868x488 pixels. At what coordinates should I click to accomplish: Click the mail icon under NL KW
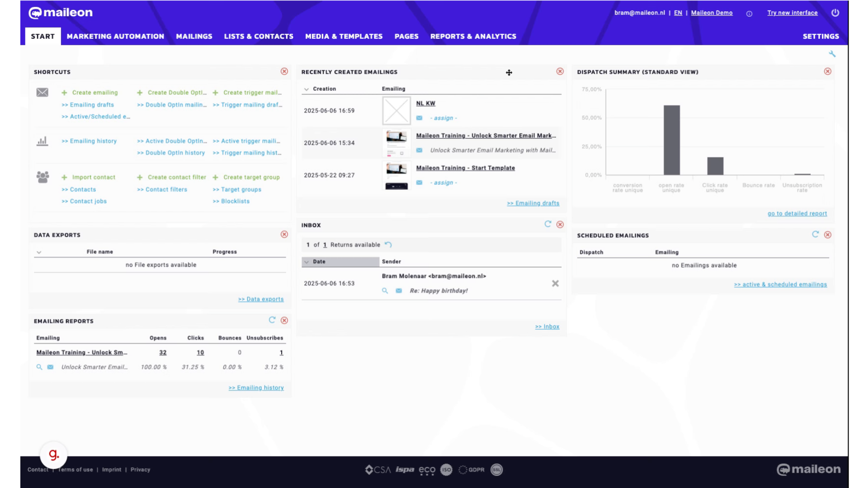coord(420,118)
